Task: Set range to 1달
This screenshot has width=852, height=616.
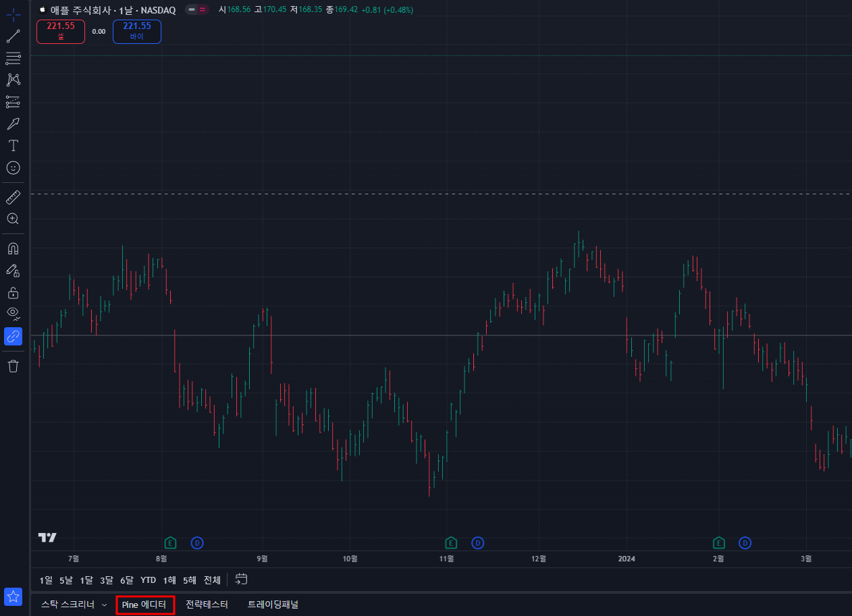Action: (x=86, y=580)
